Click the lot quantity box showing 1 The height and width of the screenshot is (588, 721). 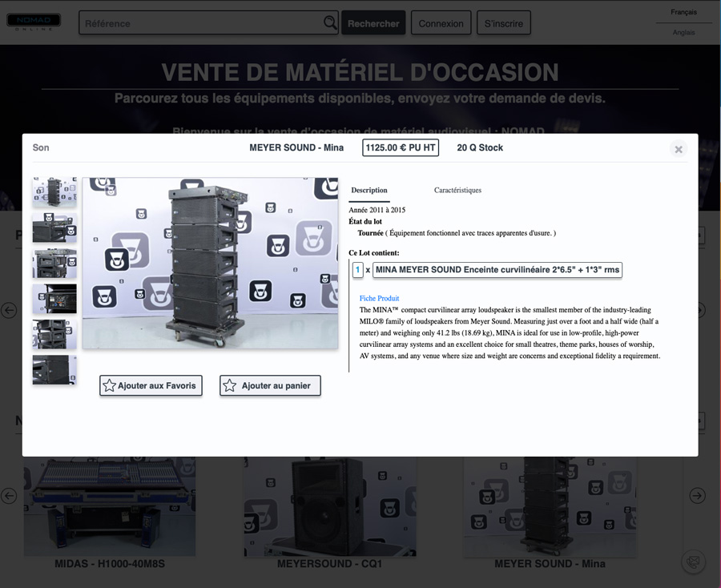point(358,270)
